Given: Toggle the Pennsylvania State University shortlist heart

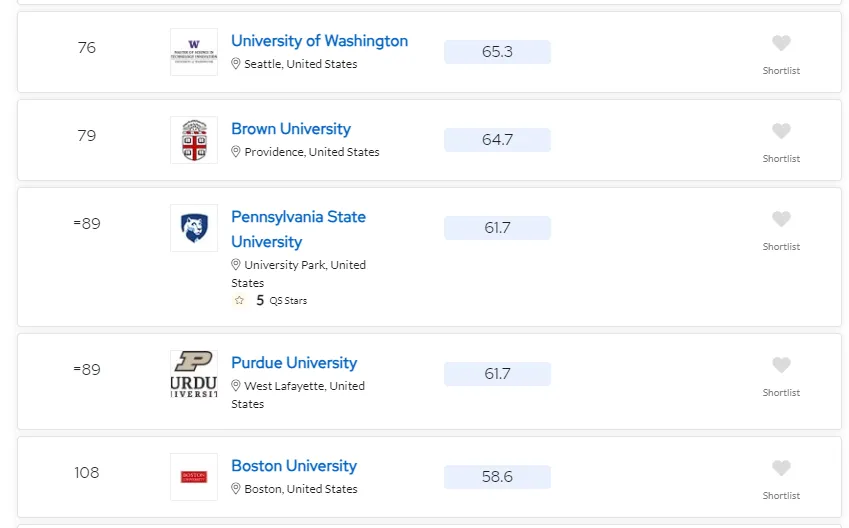Looking at the screenshot, I should tap(781, 219).
